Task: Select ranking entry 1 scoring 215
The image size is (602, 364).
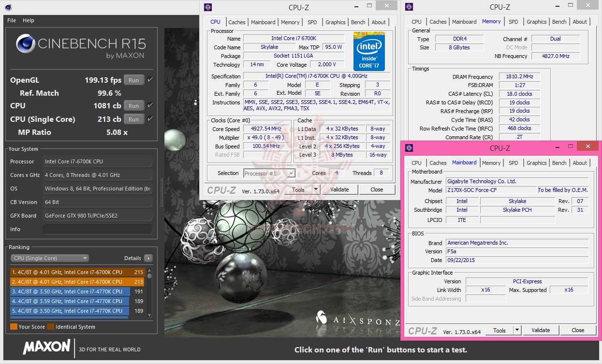Action: [x=78, y=272]
